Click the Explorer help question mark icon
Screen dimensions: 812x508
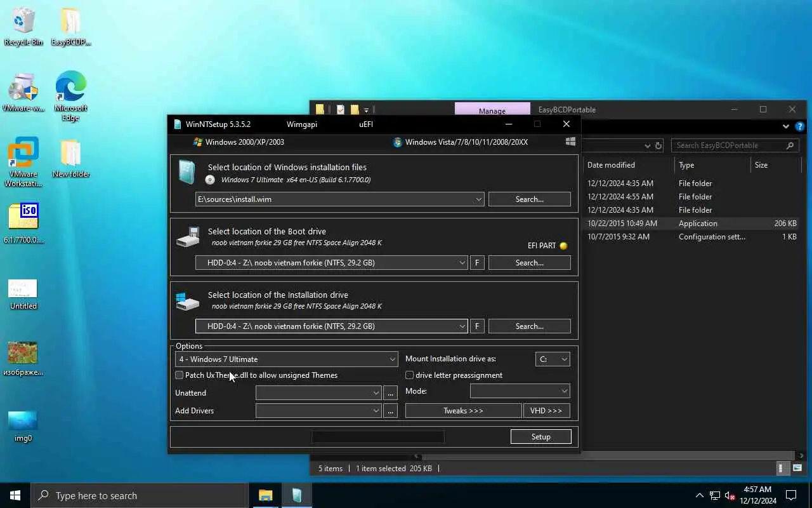tap(800, 126)
